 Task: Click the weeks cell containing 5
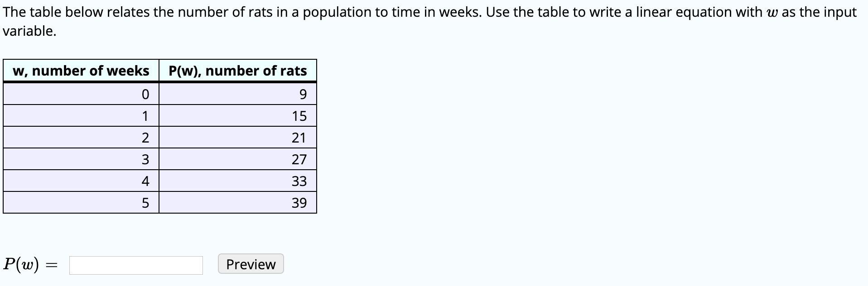click(81, 203)
